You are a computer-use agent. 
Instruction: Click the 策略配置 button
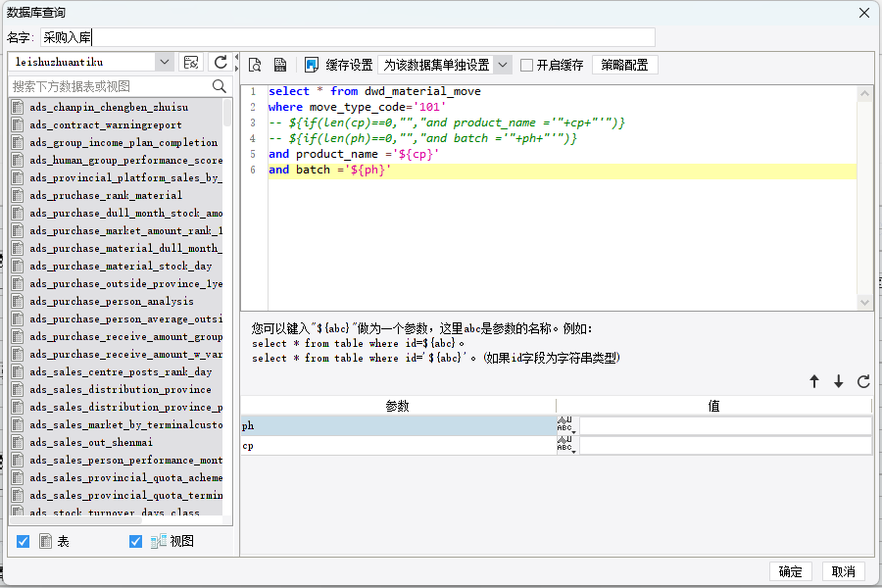[624, 66]
